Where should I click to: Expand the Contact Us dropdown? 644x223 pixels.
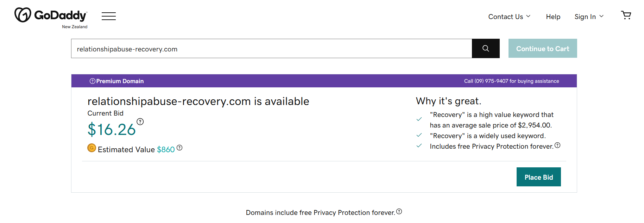click(x=509, y=17)
